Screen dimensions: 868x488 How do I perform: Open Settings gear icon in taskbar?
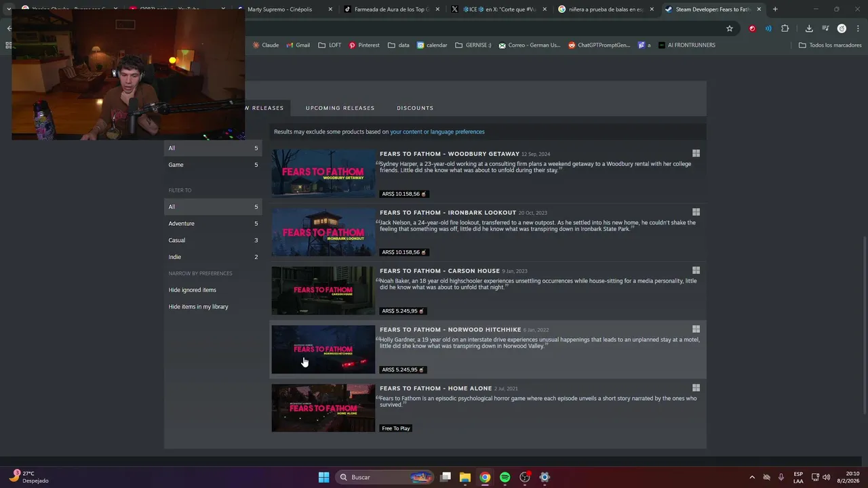tap(544, 477)
